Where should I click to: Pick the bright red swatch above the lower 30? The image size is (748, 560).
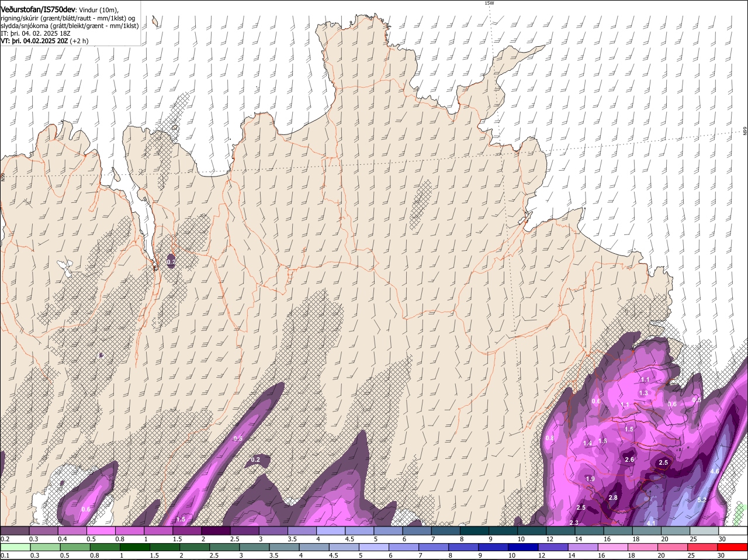pyautogui.click(x=733, y=547)
